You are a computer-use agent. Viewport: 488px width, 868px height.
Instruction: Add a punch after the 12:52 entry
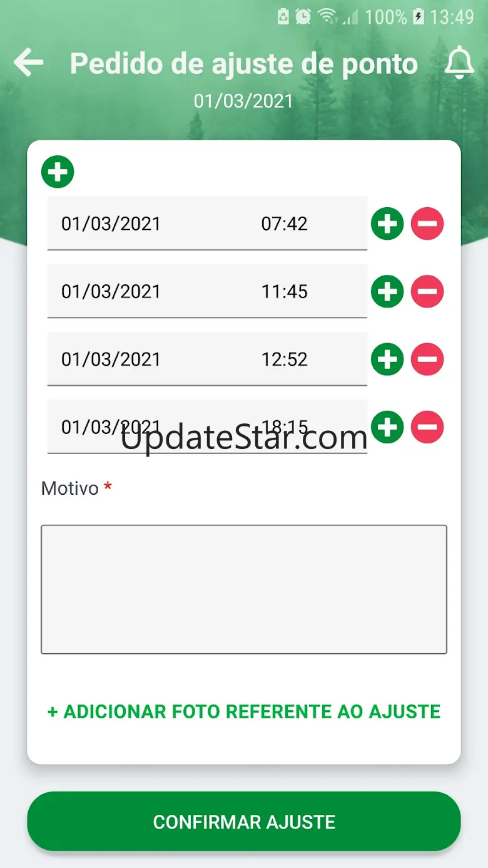tap(387, 359)
